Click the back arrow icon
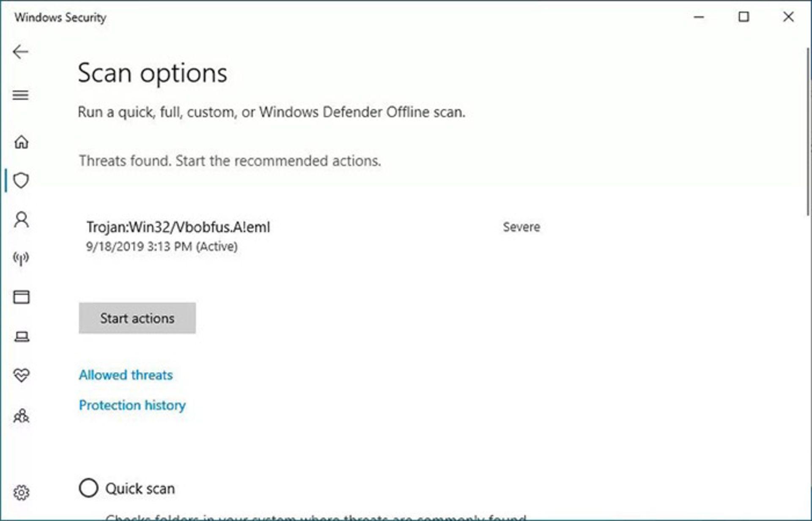The width and height of the screenshot is (812, 521). pos(20,52)
